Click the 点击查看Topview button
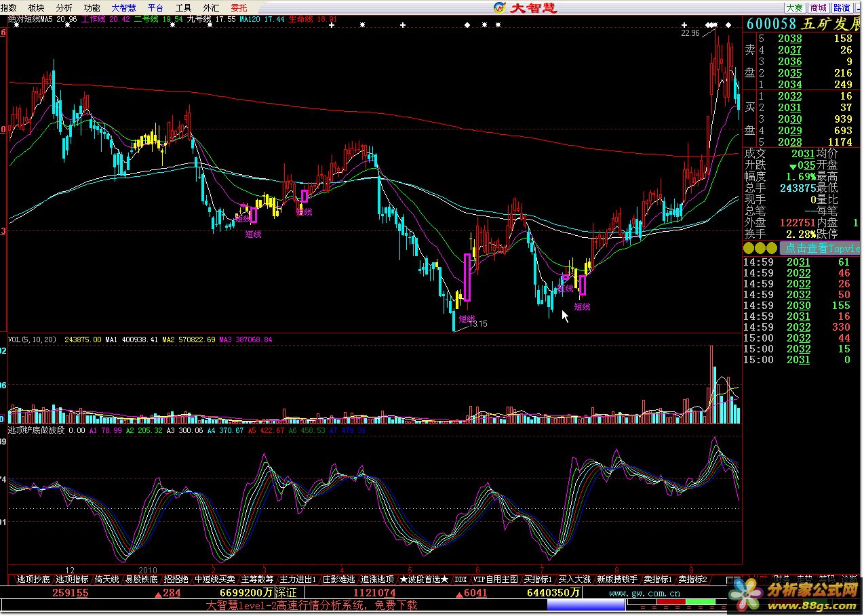This screenshot has height=616, width=864. click(820, 247)
